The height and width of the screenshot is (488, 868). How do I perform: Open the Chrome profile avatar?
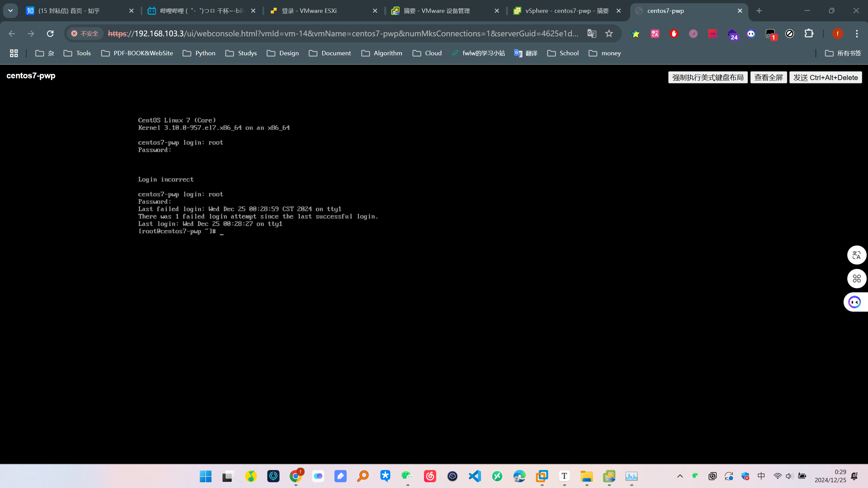tap(837, 34)
